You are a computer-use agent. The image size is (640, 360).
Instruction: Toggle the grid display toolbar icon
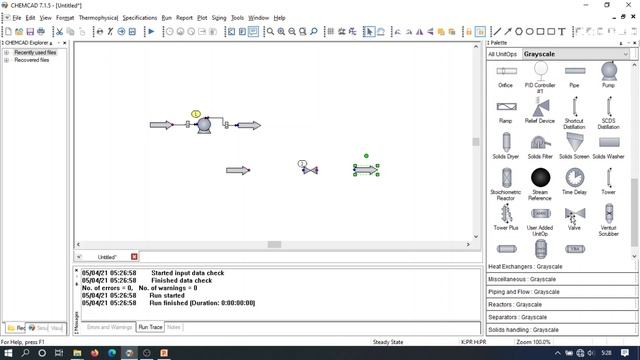[331, 31]
